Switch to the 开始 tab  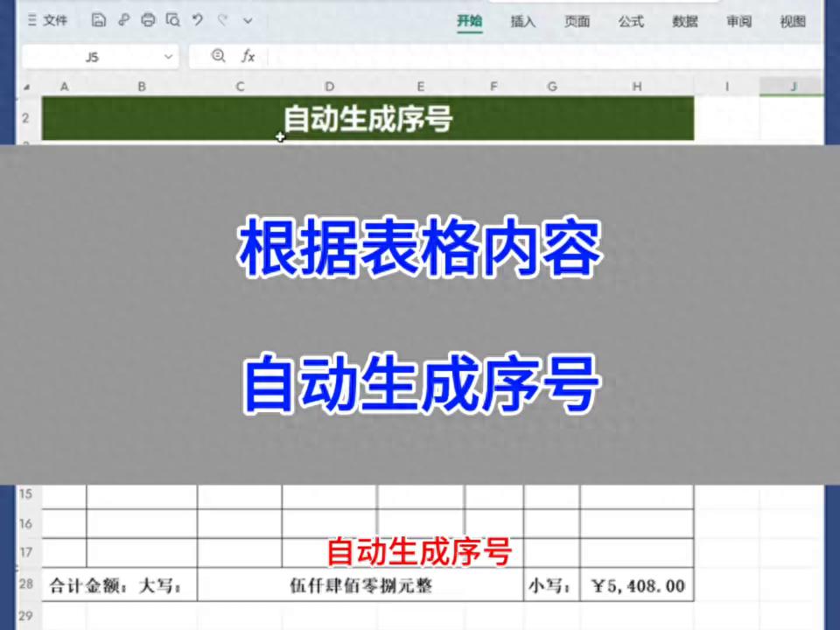click(470, 22)
